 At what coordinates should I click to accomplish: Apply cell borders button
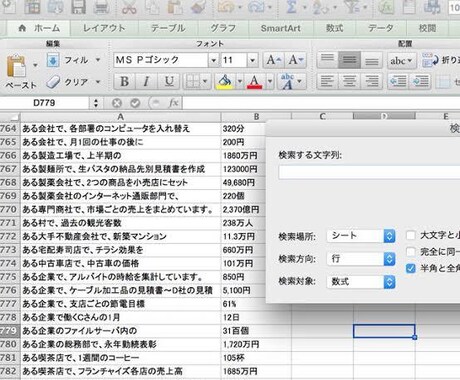coord(193,81)
